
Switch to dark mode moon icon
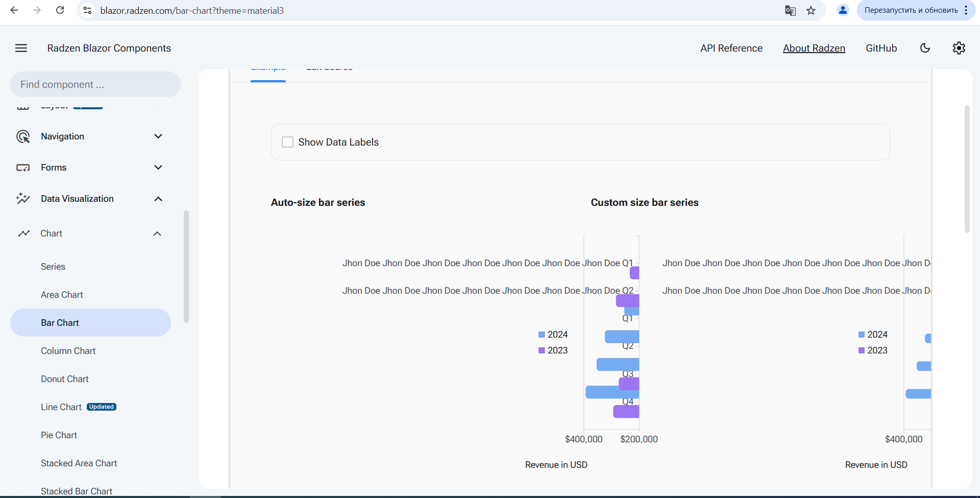click(925, 48)
